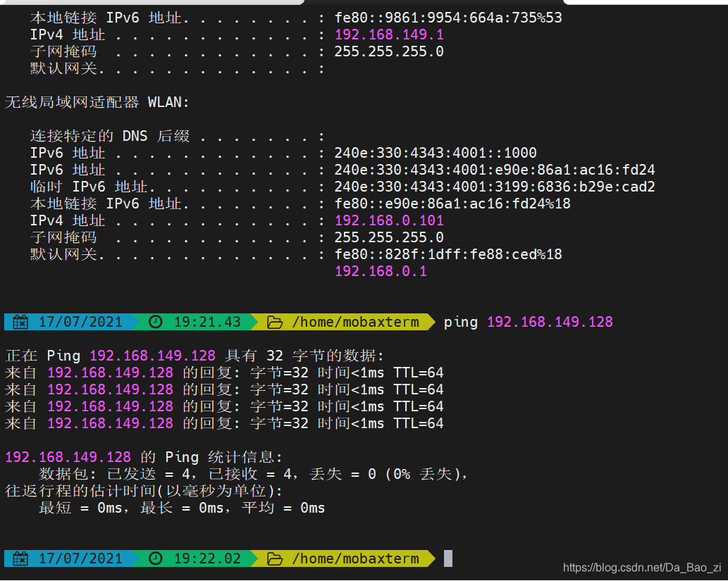The width and height of the screenshot is (728, 581).
Task: Click the clock icon next to 19:22.02
Action: (x=156, y=558)
